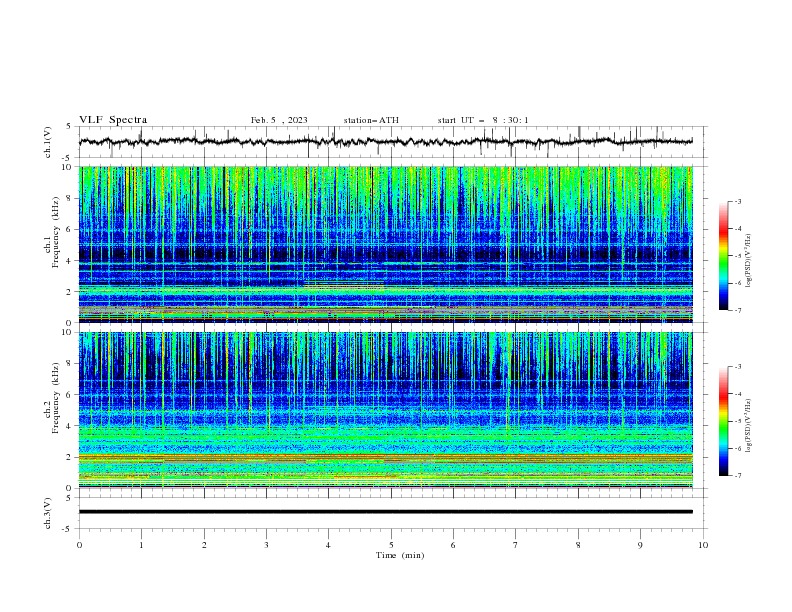
Task: Click the "ch.3(V)" axis label
Action: [48, 513]
